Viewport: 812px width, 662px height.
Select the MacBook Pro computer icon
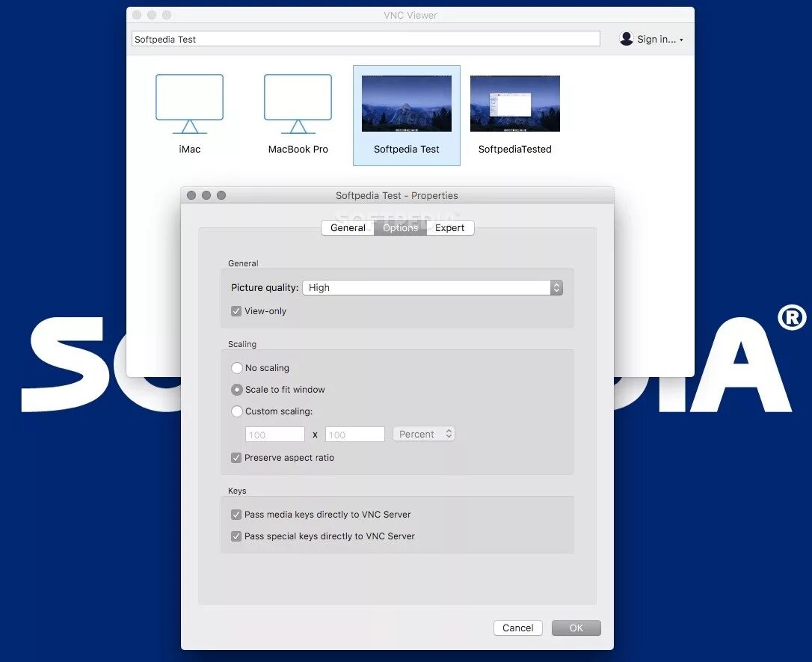(x=298, y=104)
